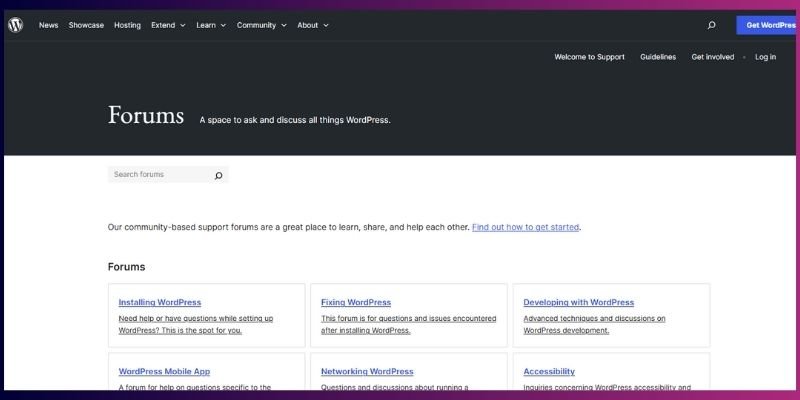Click the 'A space to ask and discuss' tagline
Image resolution: width=800 pixels, height=400 pixels.
295,120
